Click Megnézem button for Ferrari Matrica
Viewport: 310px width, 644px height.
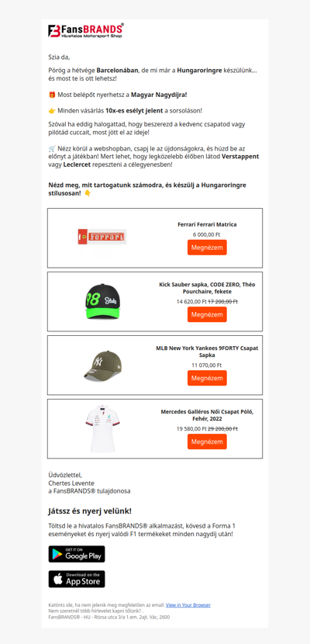pyautogui.click(x=207, y=248)
